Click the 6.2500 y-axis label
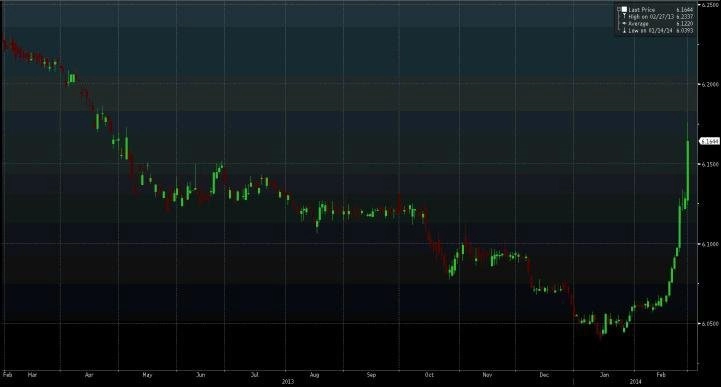 click(x=710, y=5)
